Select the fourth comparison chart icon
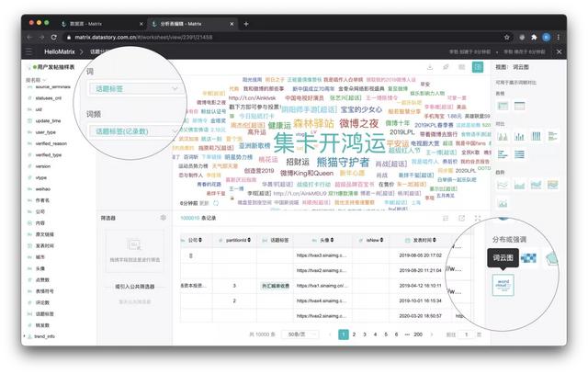The height and width of the screenshot is (374, 588). [x=553, y=136]
